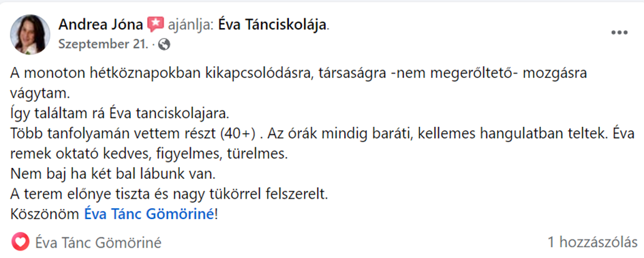Viewport: 644px width, 258px height.
Task: Click the 'A terem előnye tiszta' sentence
Action: pos(169,195)
